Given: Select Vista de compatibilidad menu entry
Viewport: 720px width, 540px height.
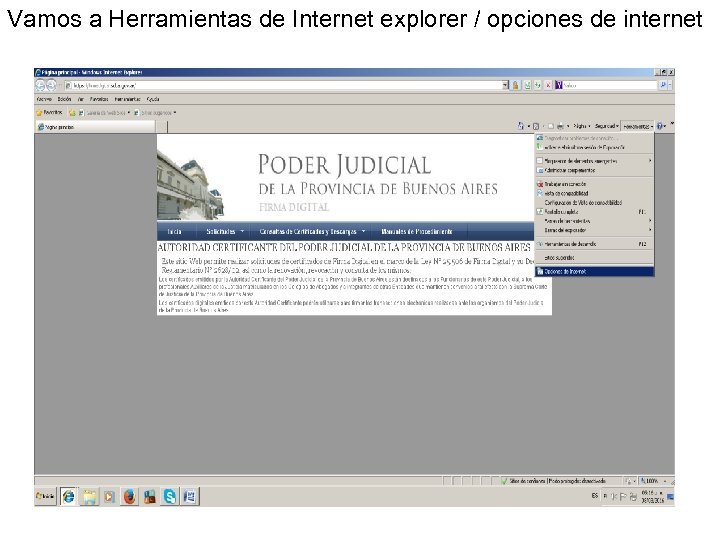Looking at the screenshot, I should click(595, 193).
